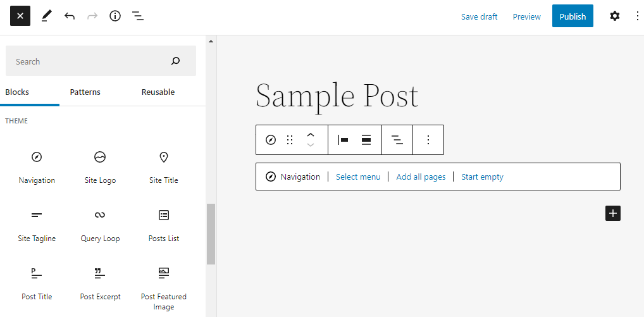Click the undo arrow
The width and height of the screenshot is (644, 317).
tap(70, 16)
